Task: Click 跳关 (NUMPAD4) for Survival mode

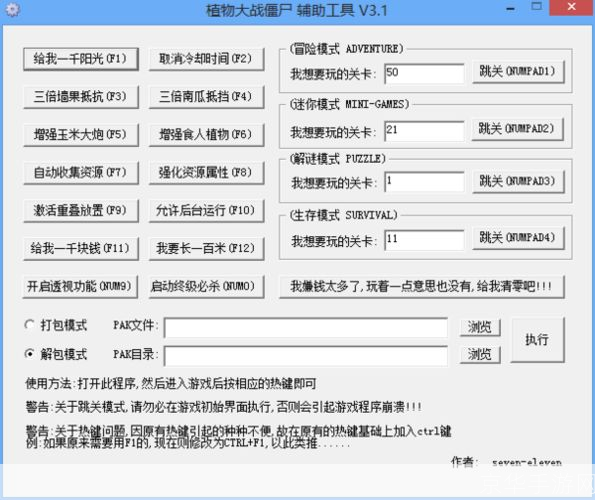Action: pyautogui.click(x=518, y=238)
